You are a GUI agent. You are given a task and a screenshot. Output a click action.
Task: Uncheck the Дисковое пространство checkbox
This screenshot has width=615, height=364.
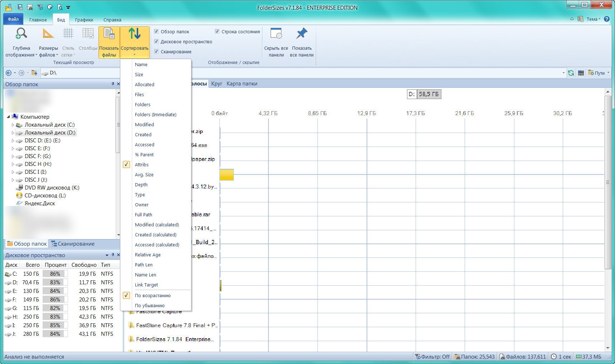pos(156,41)
